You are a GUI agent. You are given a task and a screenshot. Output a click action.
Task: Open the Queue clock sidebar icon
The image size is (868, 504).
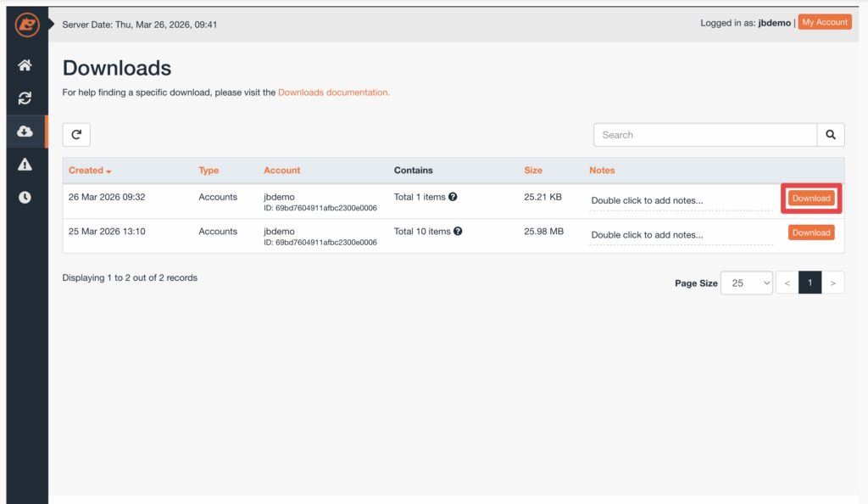[25, 198]
